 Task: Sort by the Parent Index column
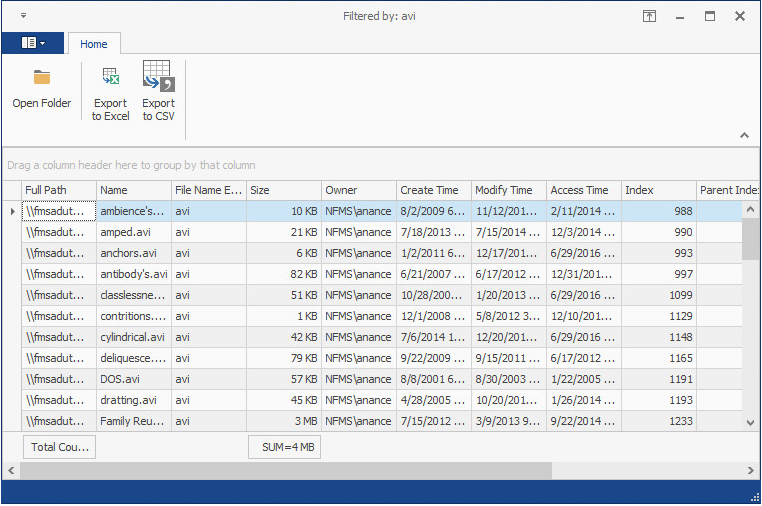[x=727, y=190]
